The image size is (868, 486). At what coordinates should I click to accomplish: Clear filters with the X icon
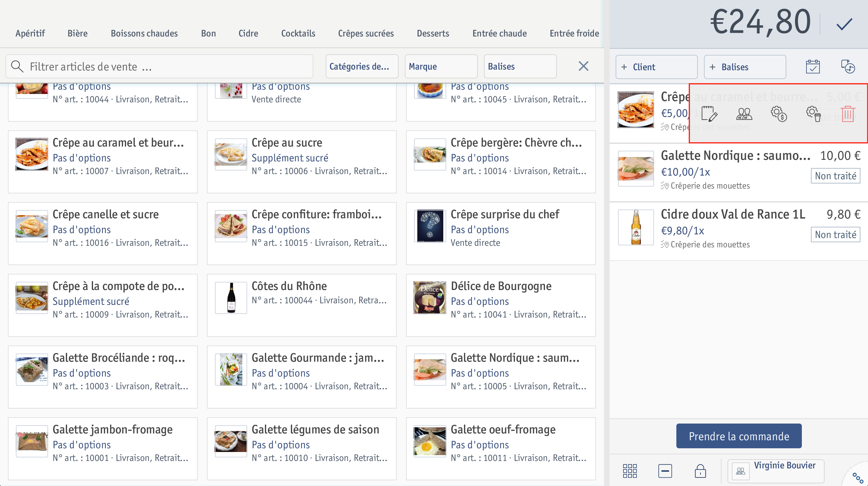(584, 66)
